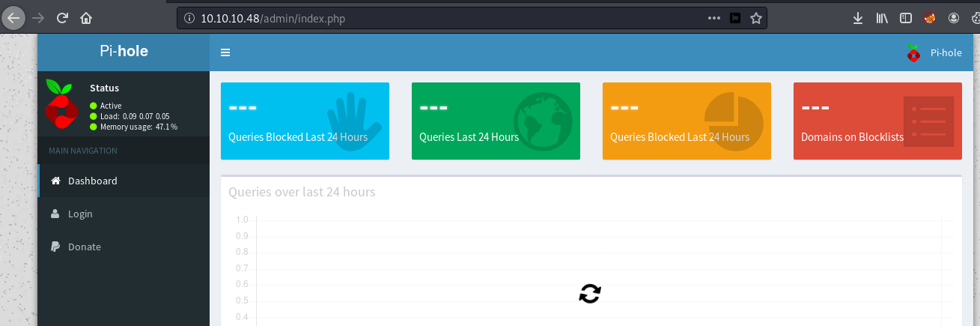This screenshot has height=326, width=980.
Task: Click the 0.5 y-axis label
Action: (241, 301)
